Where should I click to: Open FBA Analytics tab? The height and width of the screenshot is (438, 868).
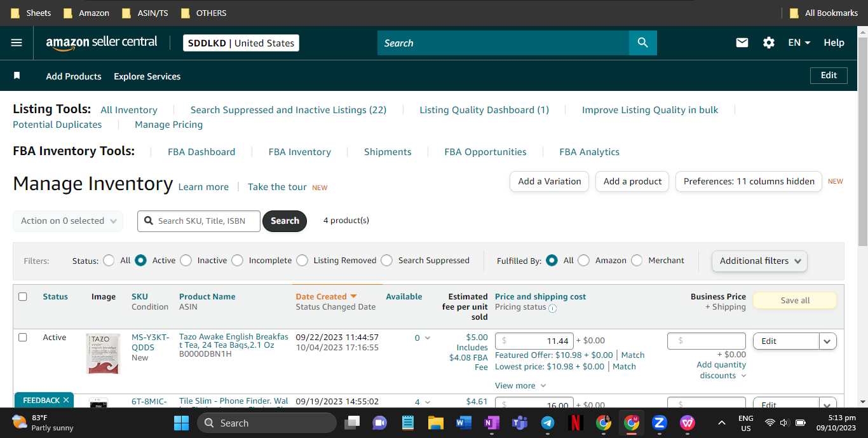590,152
